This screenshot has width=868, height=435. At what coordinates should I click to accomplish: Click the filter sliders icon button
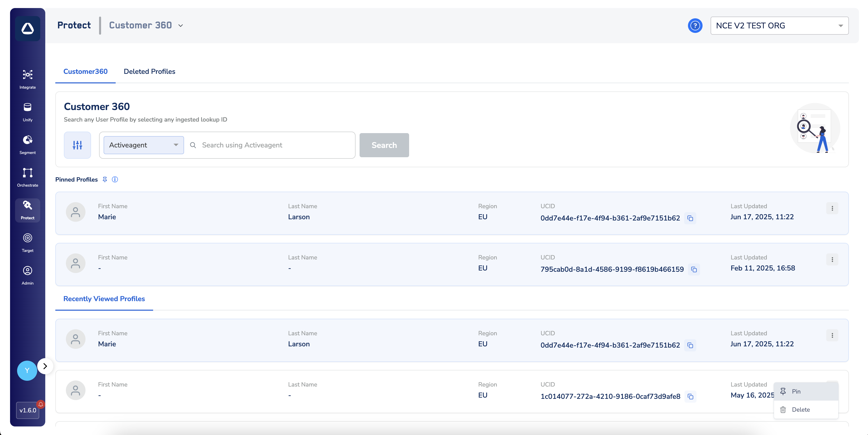(x=77, y=145)
